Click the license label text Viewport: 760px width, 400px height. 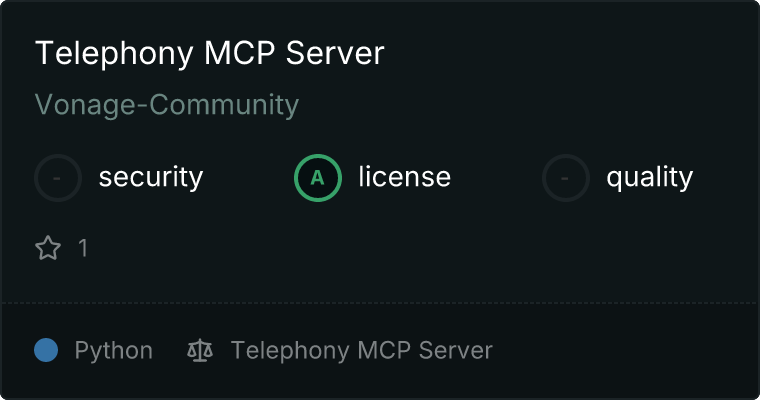[405, 176]
